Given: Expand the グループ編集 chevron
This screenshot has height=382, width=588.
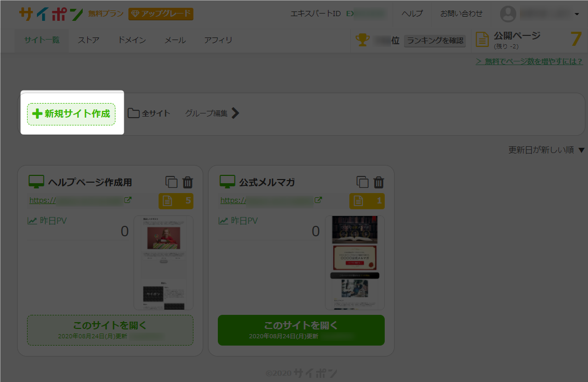Looking at the screenshot, I should point(235,113).
